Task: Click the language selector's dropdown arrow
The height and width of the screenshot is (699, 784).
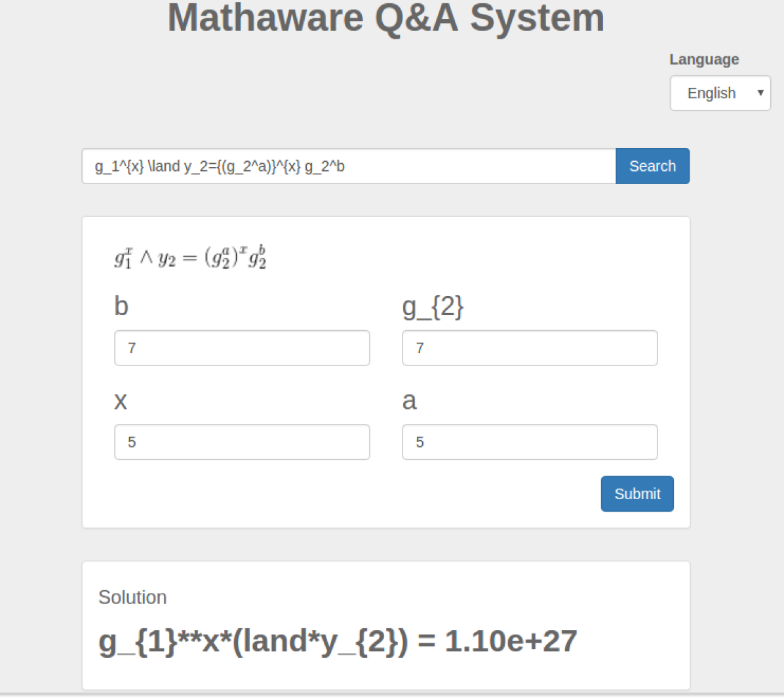Action: click(x=760, y=93)
